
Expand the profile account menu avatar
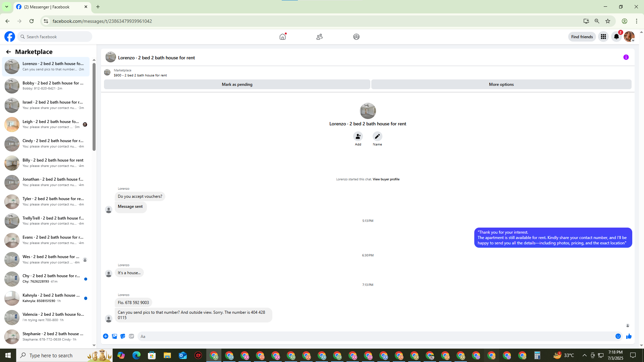click(629, 37)
